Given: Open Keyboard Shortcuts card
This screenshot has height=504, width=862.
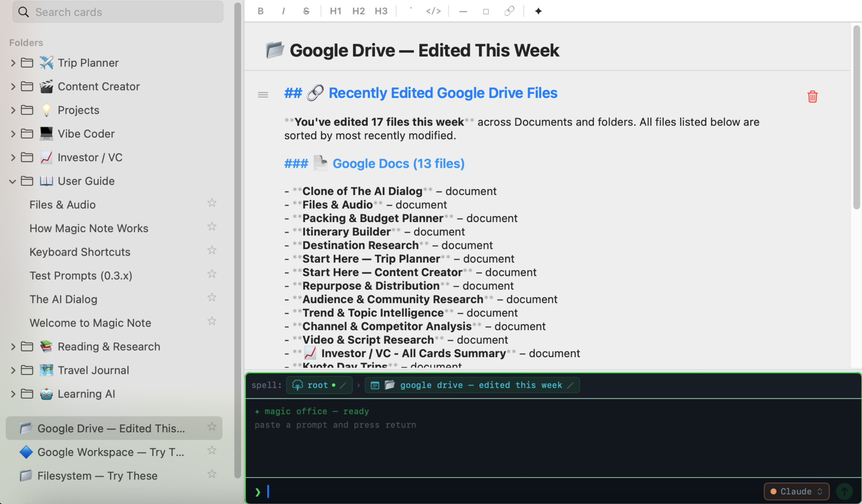Looking at the screenshot, I should [80, 252].
